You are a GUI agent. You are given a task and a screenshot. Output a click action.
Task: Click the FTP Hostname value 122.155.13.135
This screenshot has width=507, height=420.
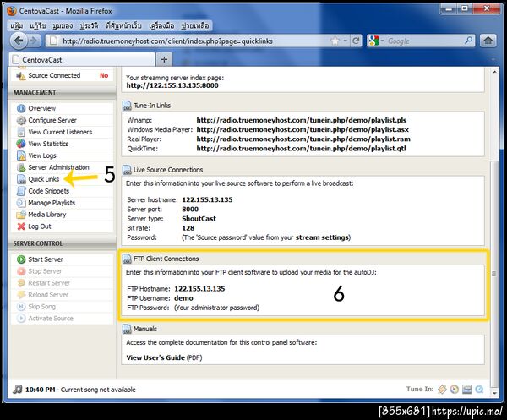(199, 289)
